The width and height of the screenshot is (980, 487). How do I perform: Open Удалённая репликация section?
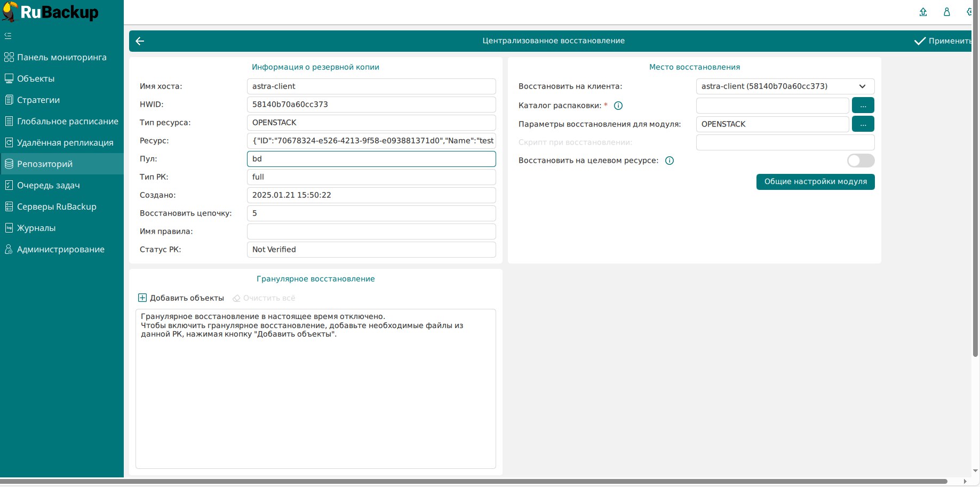[x=62, y=142]
